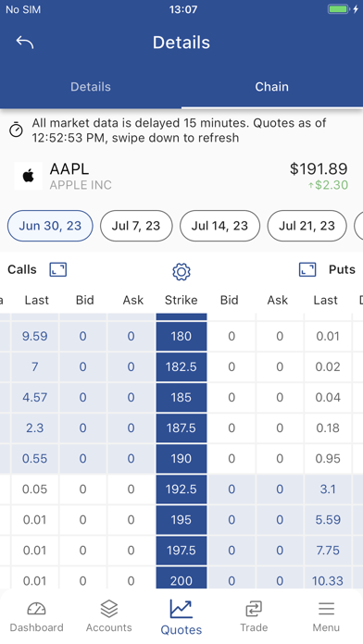Viewport: 363px width, 644px height.
Task: Open Trade from bottom bar
Action: click(x=254, y=617)
